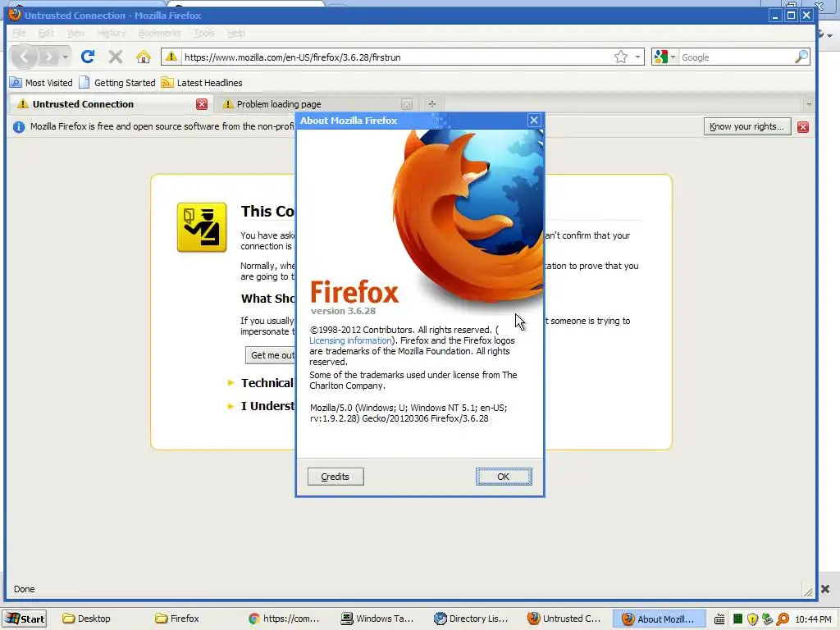Expand the I Understand the Risks section
This screenshot has height=630, width=840.
(261, 406)
